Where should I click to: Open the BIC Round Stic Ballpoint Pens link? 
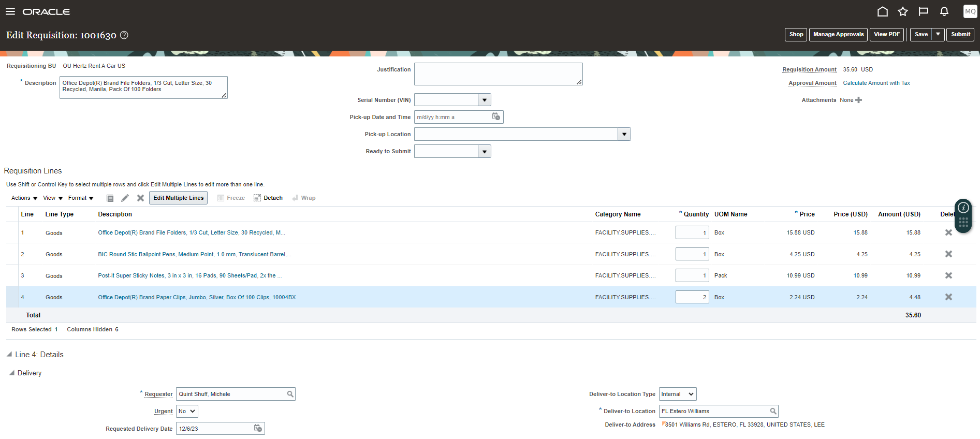pyautogui.click(x=195, y=254)
